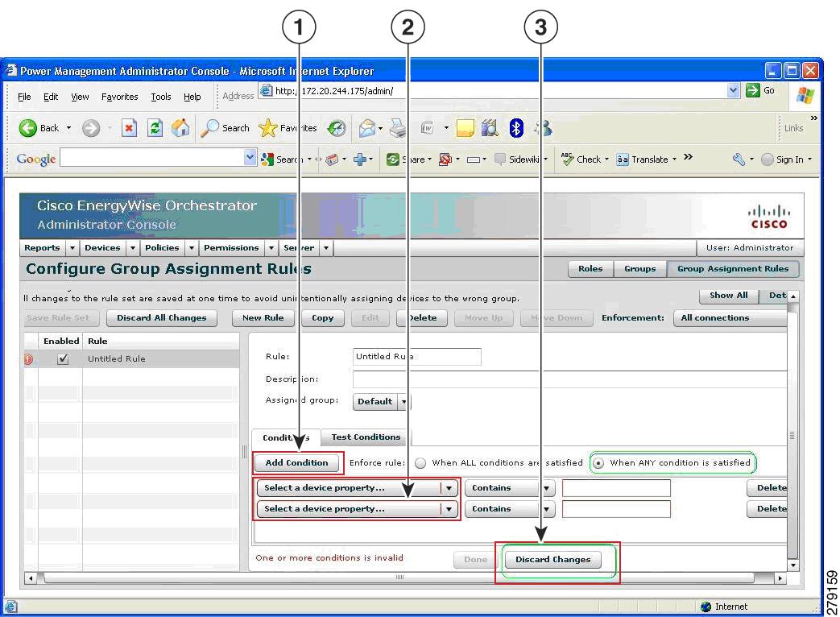The image size is (840, 617).
Task: Click the Discard All Changes button
Action: point(162,318)
